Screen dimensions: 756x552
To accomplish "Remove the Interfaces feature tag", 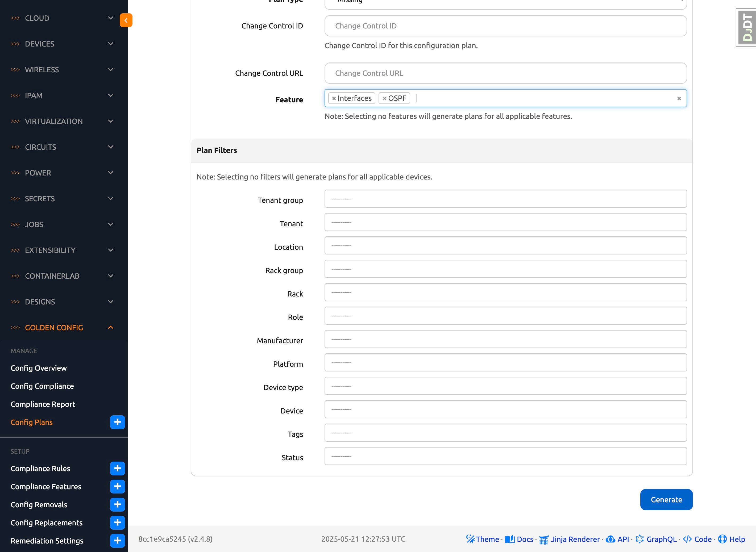I will [334, 99].
